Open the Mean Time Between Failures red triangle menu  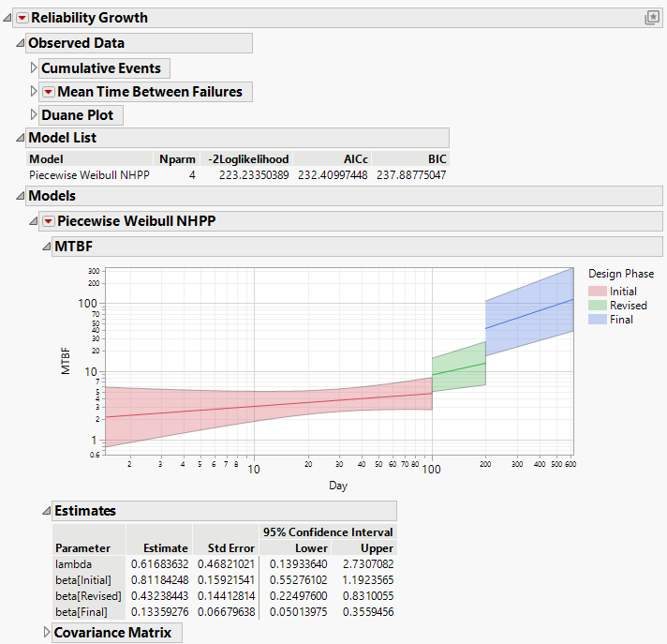(48, 92)
